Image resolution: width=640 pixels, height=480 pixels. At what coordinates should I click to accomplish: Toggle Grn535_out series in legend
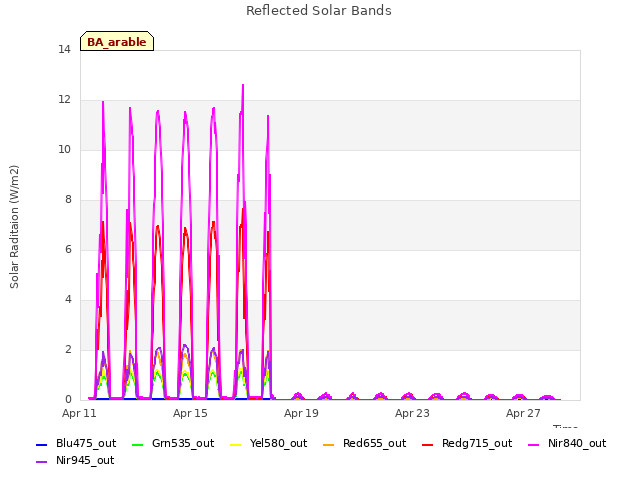point(173,444)
